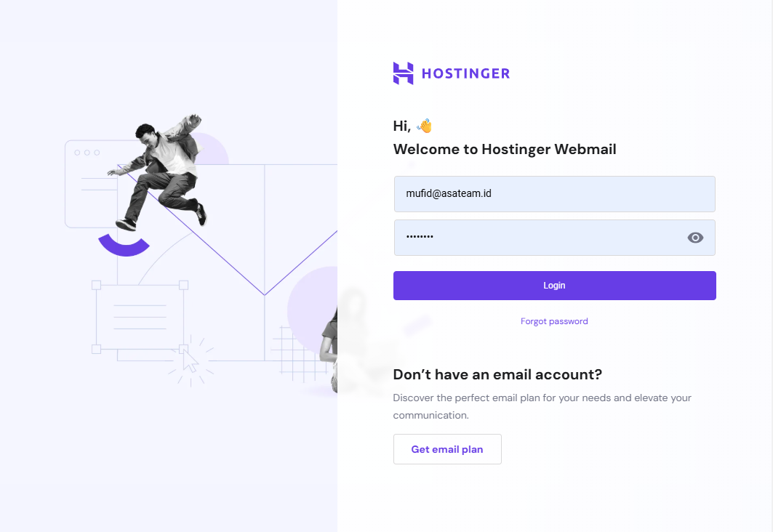Click the Get email plan button
Screen dimensions: 773x532
pyautogui.click(x=448, y=449)
